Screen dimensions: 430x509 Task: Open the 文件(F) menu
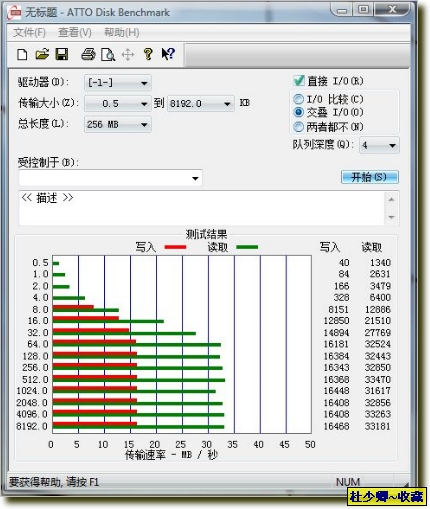pyautogui.click(x=29, y=33)
